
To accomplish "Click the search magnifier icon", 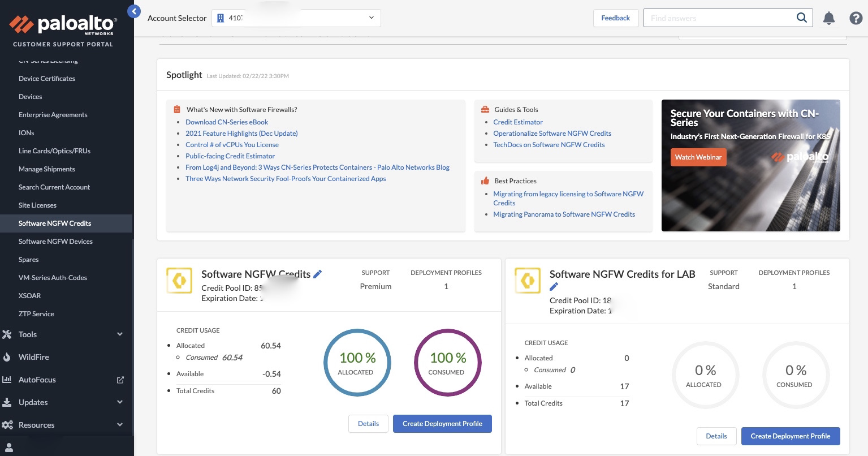I will point(801,18).
